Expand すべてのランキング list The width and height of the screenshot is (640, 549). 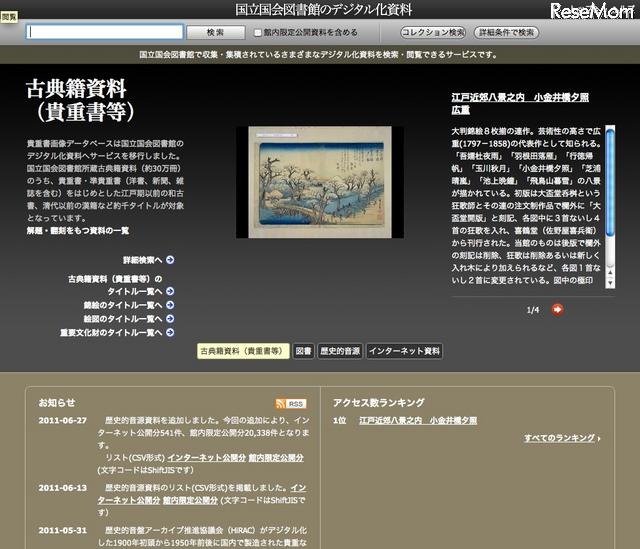point(562,438)
